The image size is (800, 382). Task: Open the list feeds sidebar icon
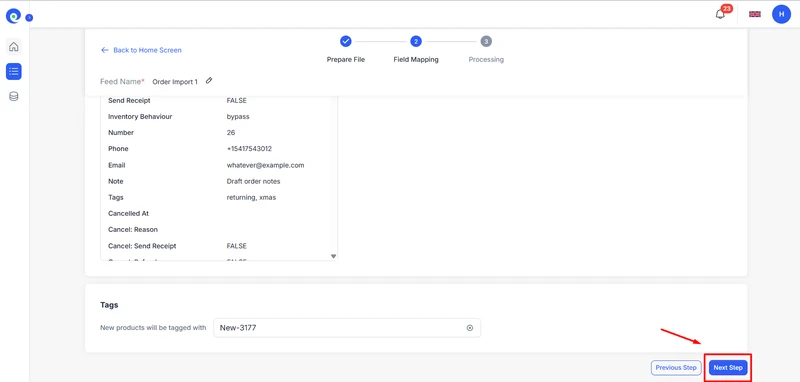click(x=14, y=71)
